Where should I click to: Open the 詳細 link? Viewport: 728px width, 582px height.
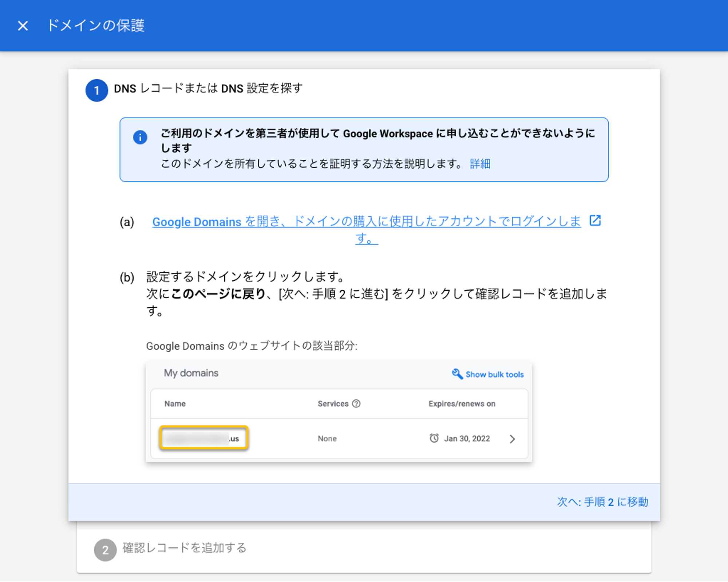click(x=480, y=164)
